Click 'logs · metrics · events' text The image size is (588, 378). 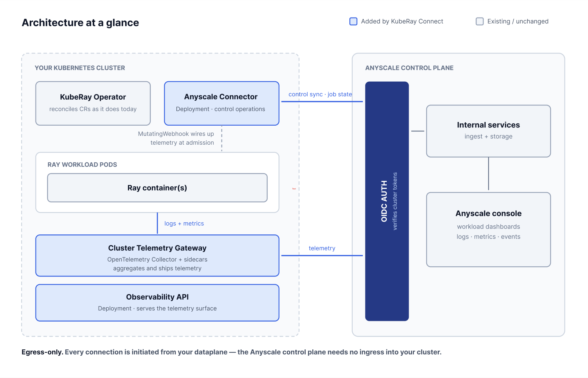pos(488,237)
